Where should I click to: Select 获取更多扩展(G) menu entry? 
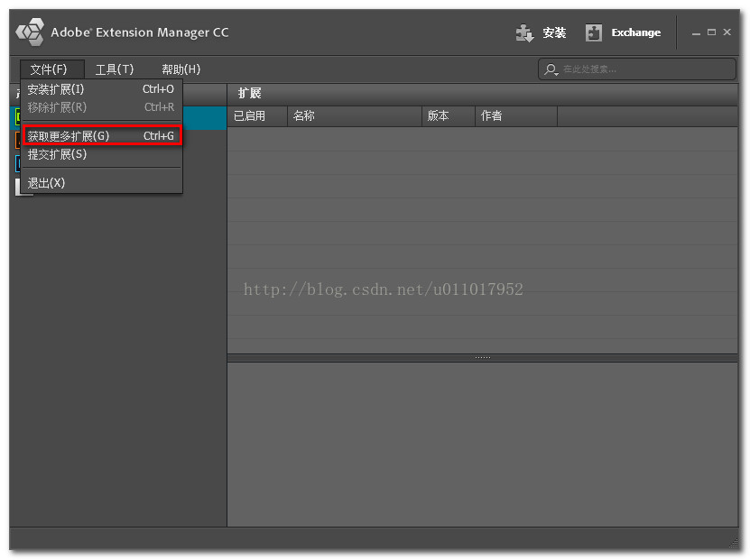click(x=101, y=135)
